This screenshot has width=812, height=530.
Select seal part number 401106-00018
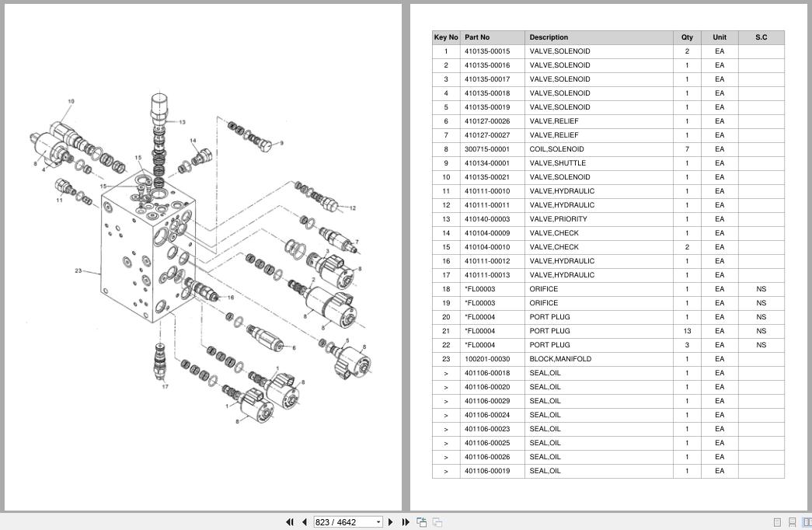486,373
